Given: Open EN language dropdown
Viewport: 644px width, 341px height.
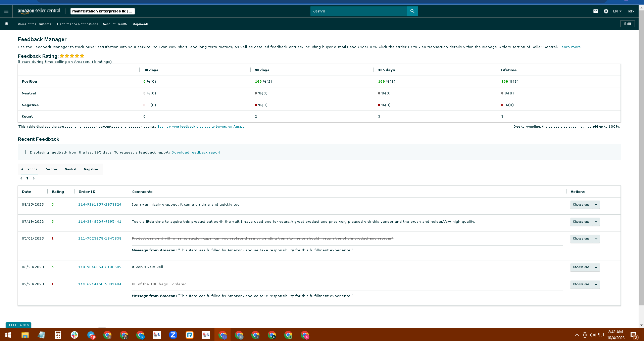Looking at the screenshot, I should [x=617, y=11].
